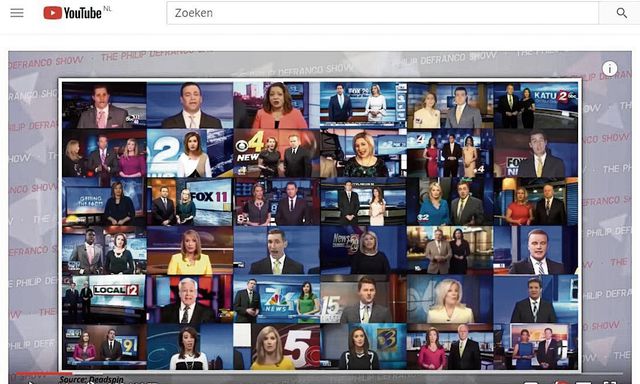640x384 pixels.
Task: Click the Source: Deadspin caption
Action: pyautogui.click(x=91, y=380)
